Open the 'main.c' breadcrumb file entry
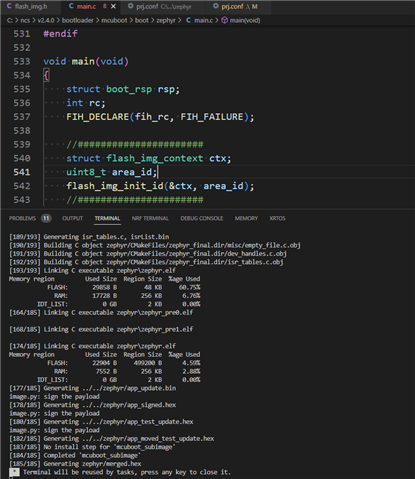Screen dimensions: 415x479 pos(203,20)
